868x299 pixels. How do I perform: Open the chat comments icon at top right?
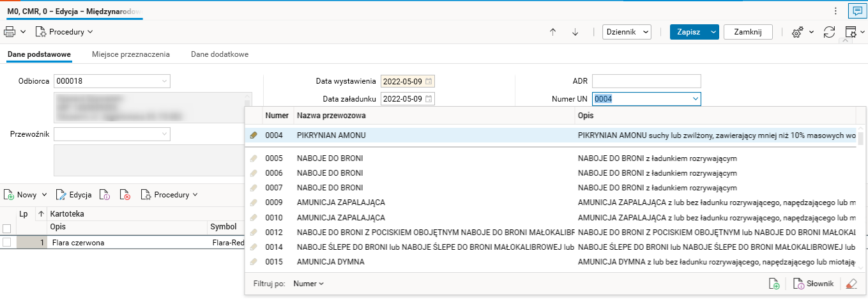tap(857, 11)
